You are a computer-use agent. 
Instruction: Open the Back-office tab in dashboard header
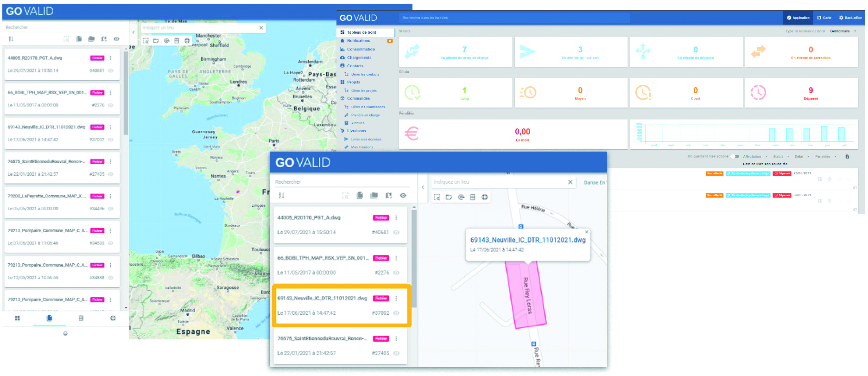pyautogui.click(x=850, y=18)
